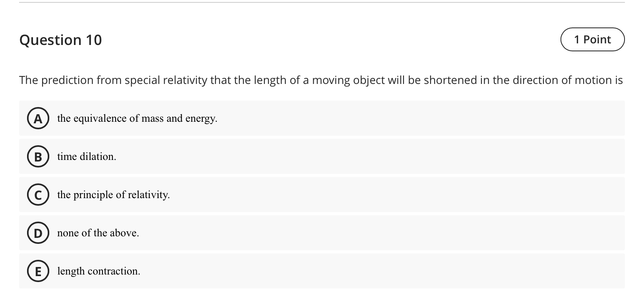Click the answer row for 'length contraction.'

278,271
